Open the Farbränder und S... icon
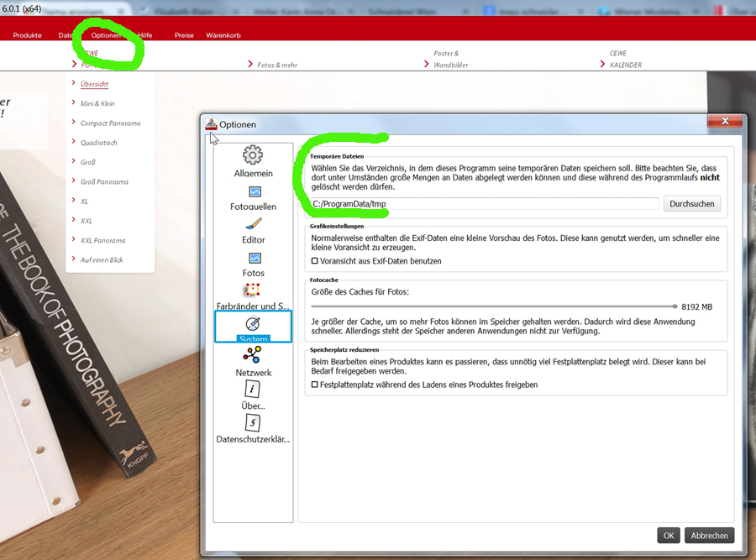 click(253, 290)
